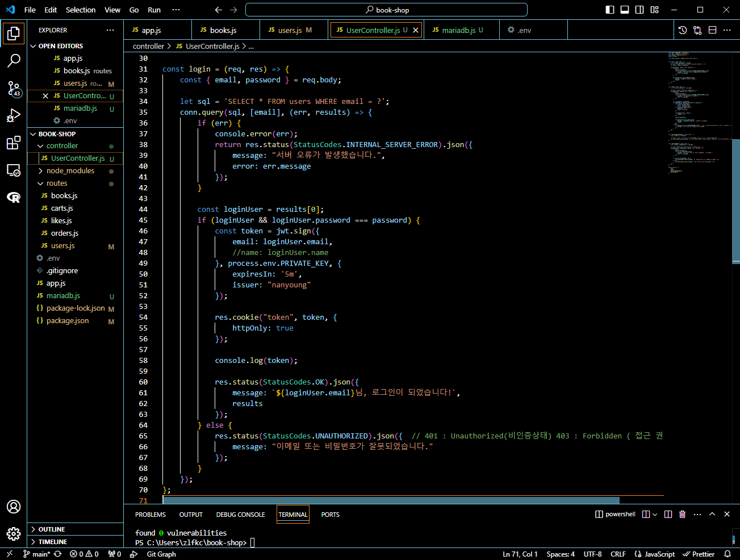Open the R extension icon in activity bar

pos(14,197)
